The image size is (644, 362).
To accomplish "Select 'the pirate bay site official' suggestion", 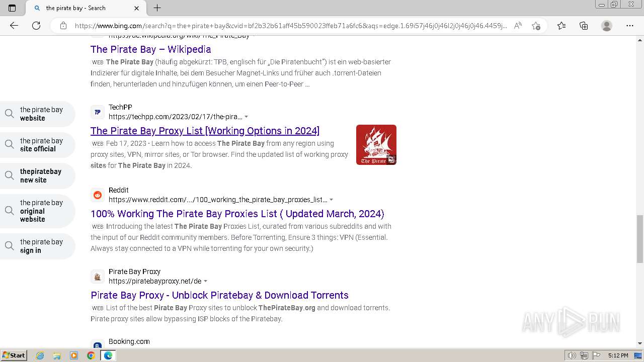I will (x=38, y=145).
